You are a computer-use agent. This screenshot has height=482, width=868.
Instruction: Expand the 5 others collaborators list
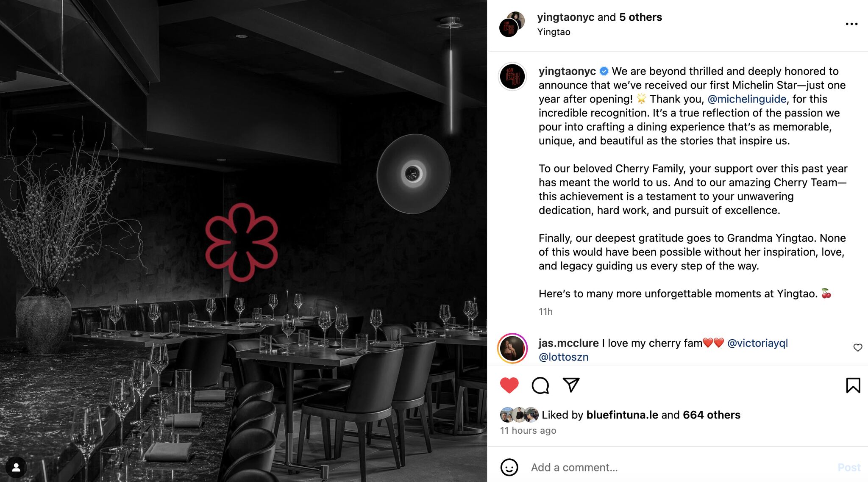(640, 17)
